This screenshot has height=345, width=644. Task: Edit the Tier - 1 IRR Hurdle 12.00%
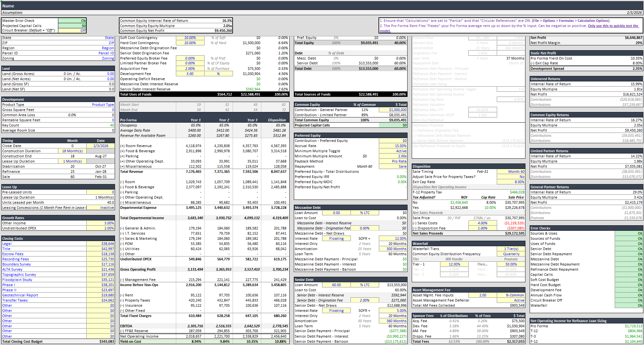[x=454, y=264]
